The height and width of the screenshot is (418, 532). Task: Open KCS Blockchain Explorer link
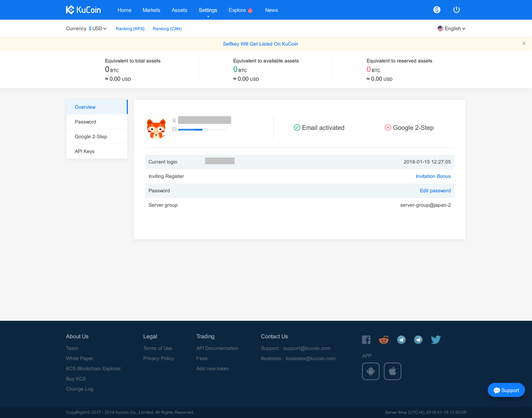pos(93,369)
